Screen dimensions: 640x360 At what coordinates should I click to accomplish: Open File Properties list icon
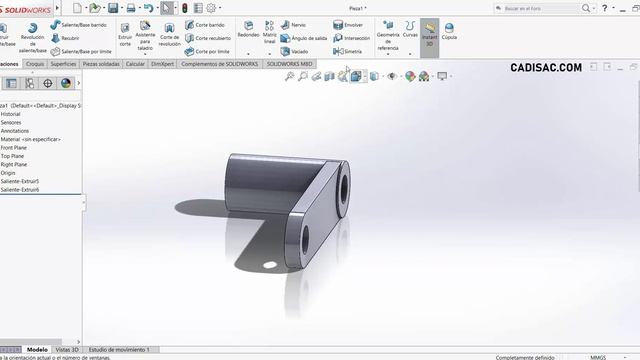198,8
